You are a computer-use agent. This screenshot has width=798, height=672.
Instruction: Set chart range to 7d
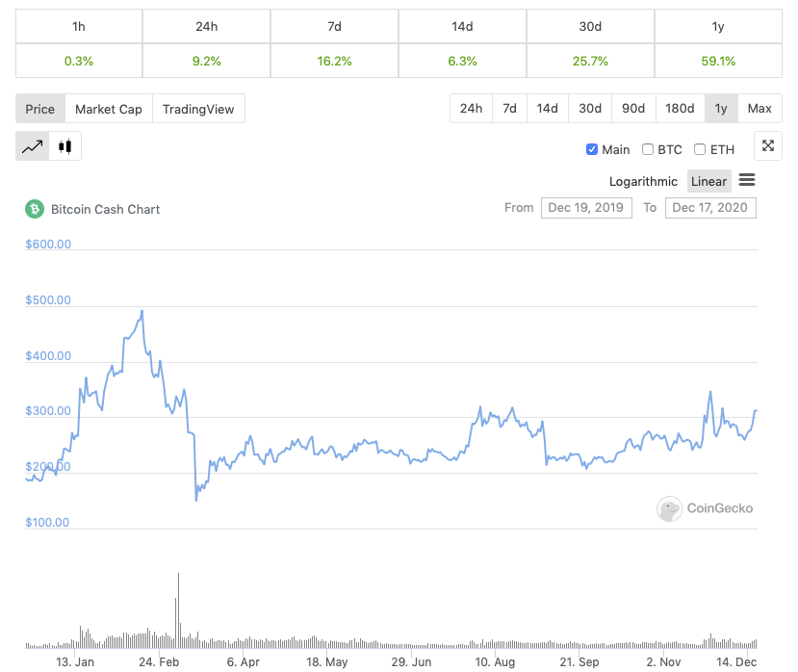(x=509, y=109)
